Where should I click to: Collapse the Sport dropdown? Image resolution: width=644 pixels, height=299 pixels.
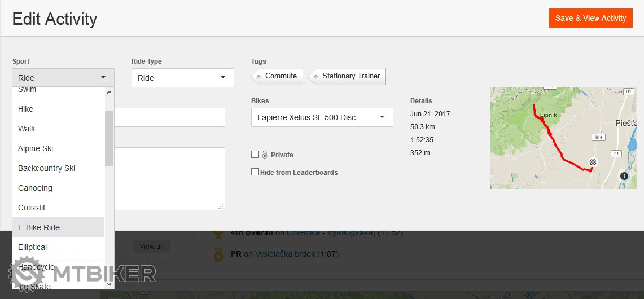pyautogui.click(x=63, y=78)
